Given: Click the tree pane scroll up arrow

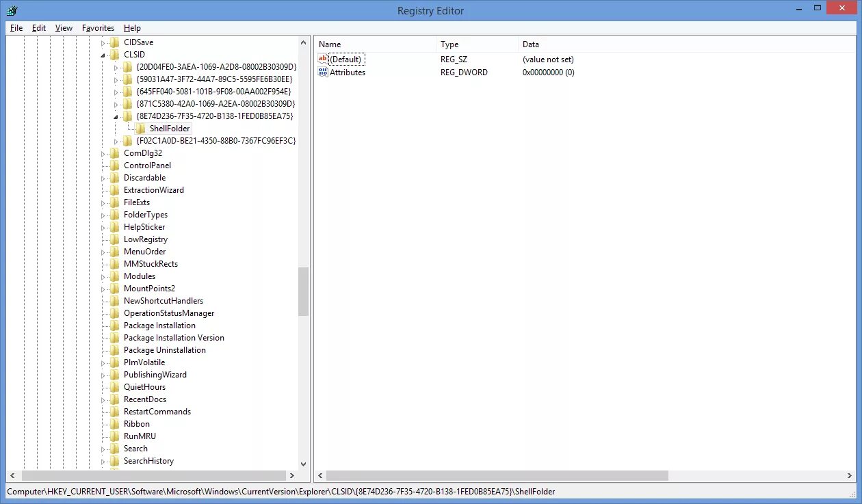Looking at the screenshot, I should pos(304,42).
